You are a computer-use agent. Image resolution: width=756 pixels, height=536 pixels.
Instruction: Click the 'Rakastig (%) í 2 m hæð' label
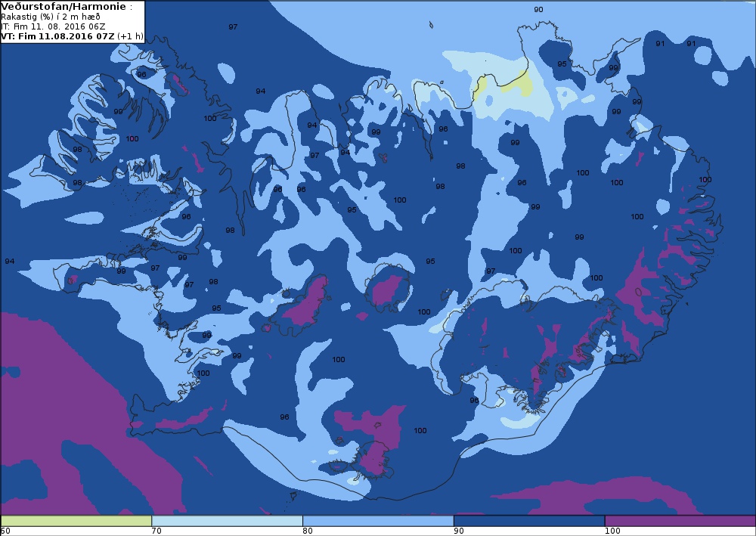pos(51,17)
